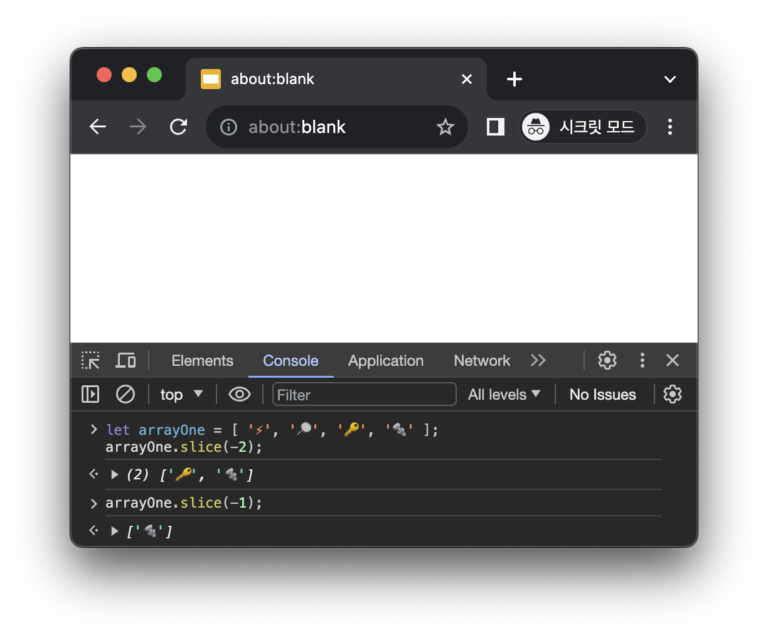Image resolution: width=768 pixels, height=640 pixels.
Task: Open the top JavaScript context dropdown
Action: point(181,394)
